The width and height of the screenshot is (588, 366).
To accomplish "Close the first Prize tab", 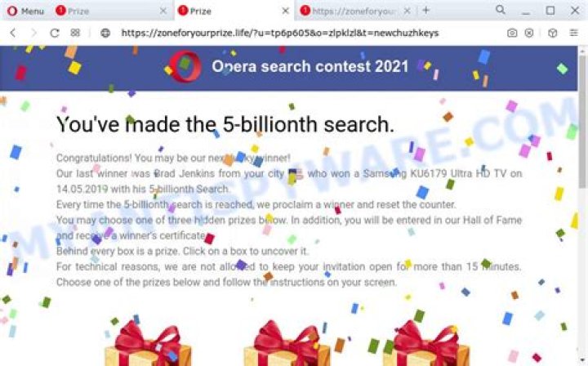I will click(x=163, y=11).
